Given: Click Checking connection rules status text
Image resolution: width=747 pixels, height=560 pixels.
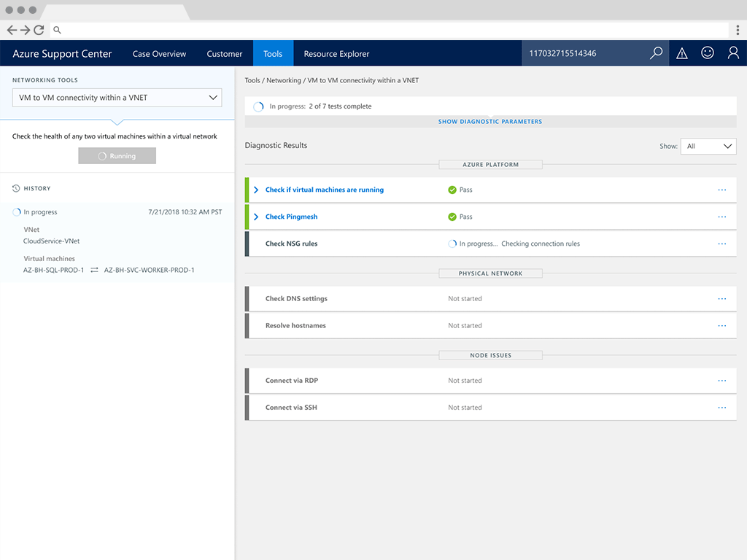Looking at the screenshot, I should [541, 244].
